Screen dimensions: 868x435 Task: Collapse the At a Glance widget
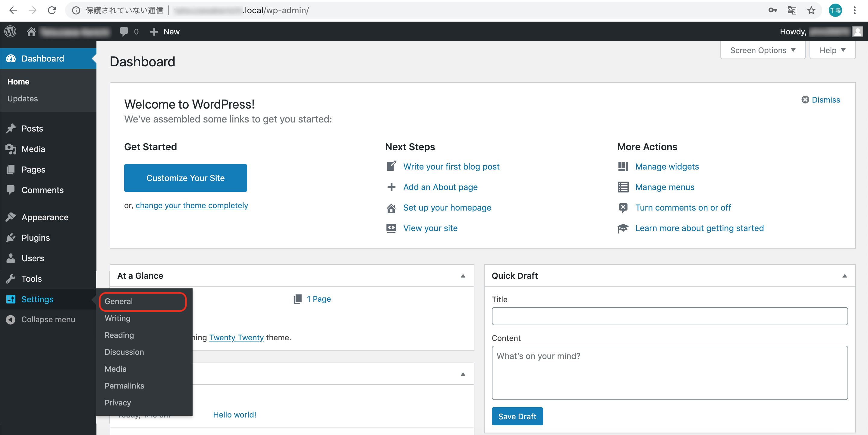point(463,275)
